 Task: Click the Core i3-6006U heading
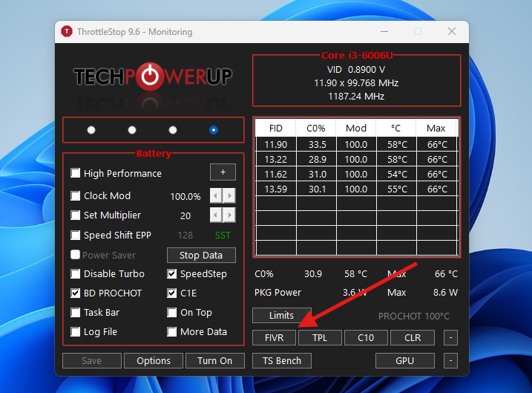[x=357, y=55]
